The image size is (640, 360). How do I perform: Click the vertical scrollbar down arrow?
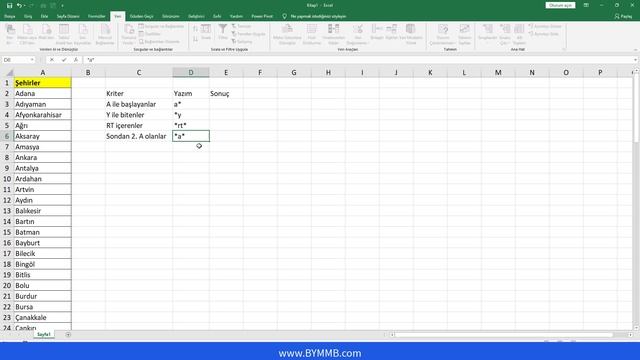(x=636, y=328)
